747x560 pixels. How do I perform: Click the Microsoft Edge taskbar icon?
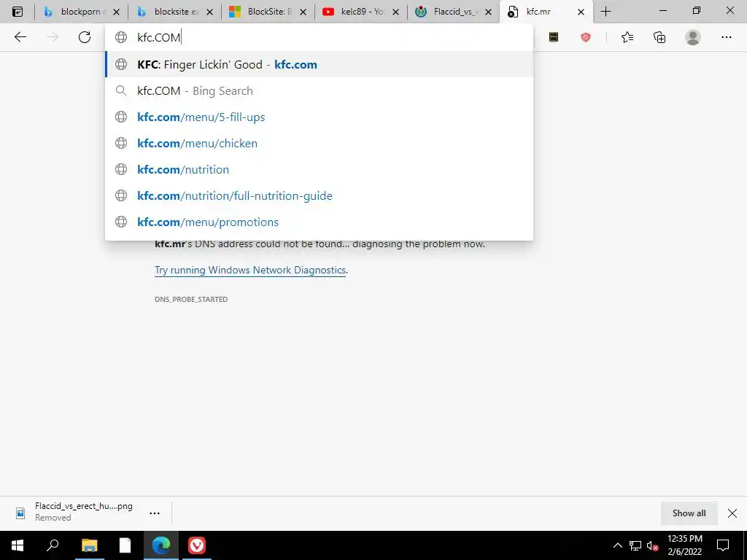pos(161,545)
